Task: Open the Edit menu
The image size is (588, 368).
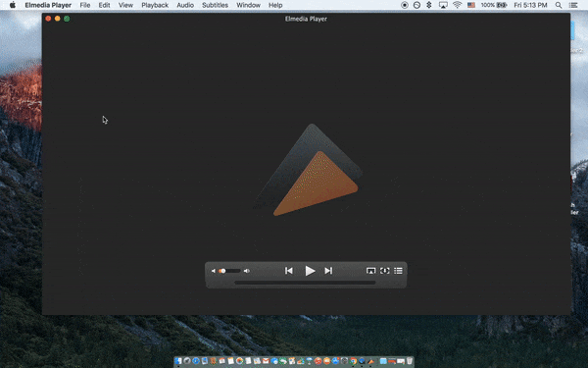Action: click(x=104, y=5)
